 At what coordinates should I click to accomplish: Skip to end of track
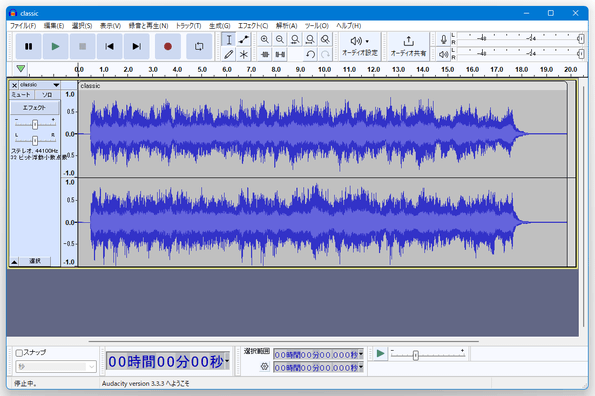click(x=136, y=46)
